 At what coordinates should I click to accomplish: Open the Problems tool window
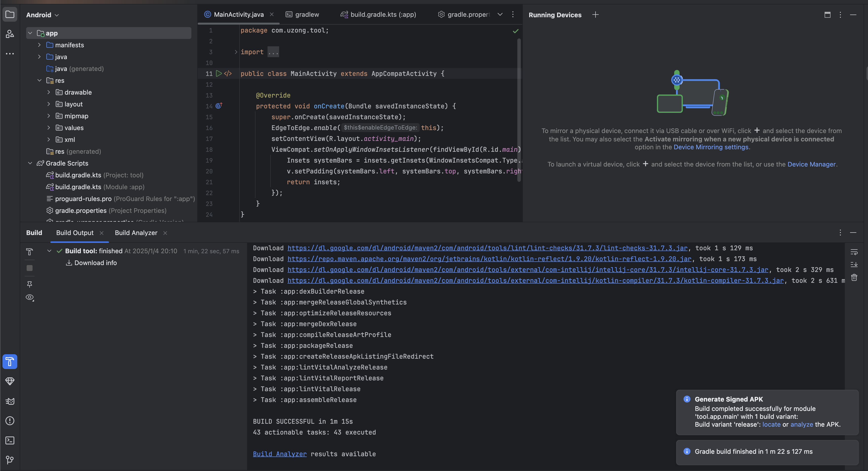click(10, 421)
